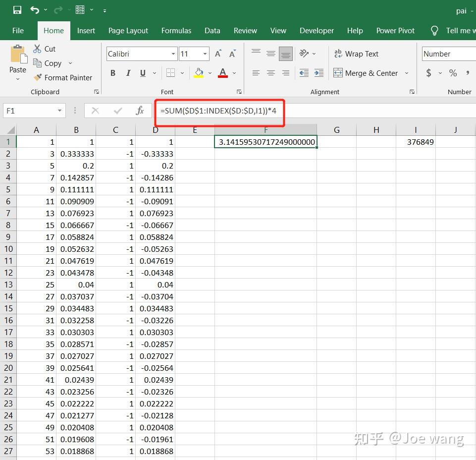Open the Font Color swatch
Screen dimensions: 476x460
pyautogui.click(x=222, y=72)
